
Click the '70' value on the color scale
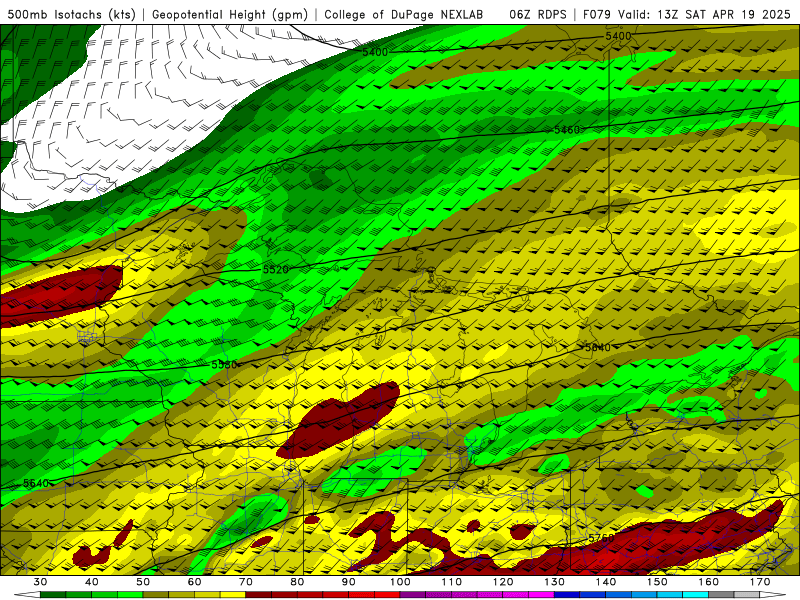pyautogui.click(x=246, y=582)
